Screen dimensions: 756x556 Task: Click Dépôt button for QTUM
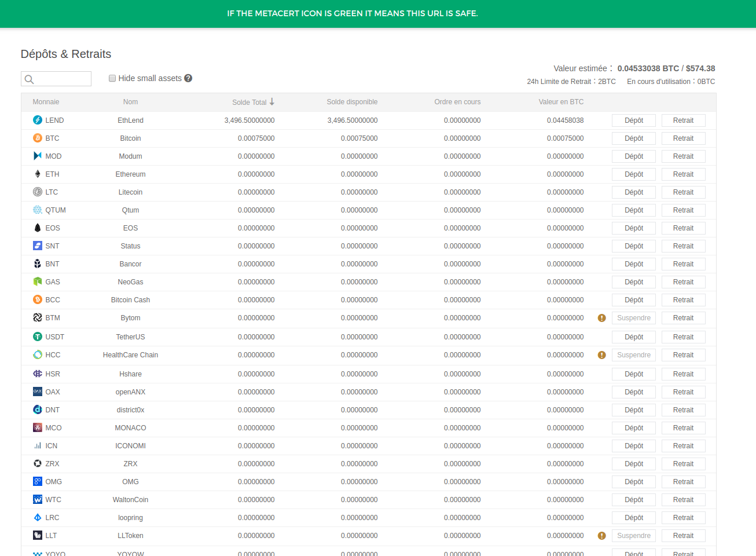click(634, 210)
